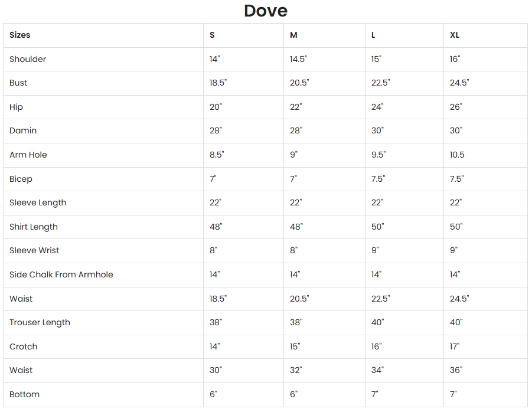Click the Shoulder row label
Image resolution: width=532 pixels, height=412 pixels.
(28, 59)
